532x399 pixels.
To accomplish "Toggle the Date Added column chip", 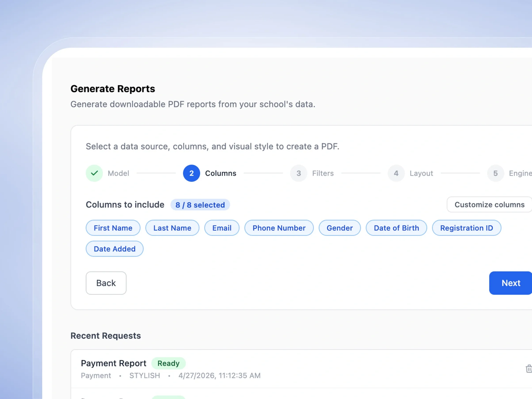I will point(114,249).
